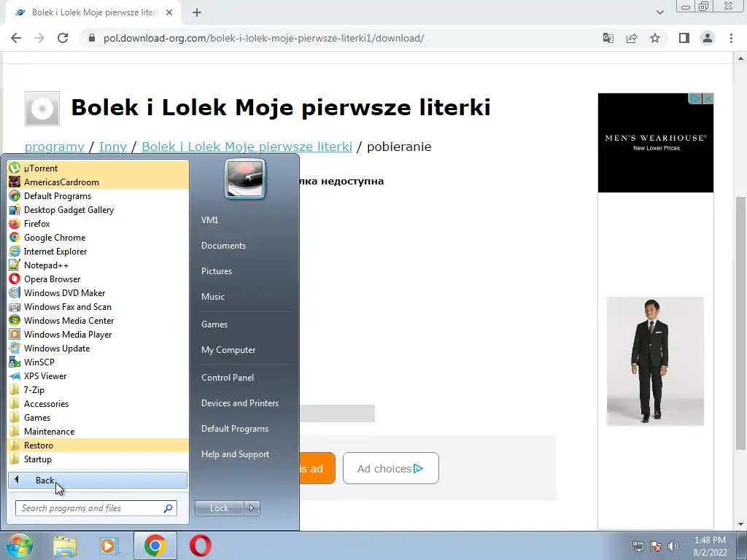This screenshot has height=560, width=747.
Task: Click the Windows Start orb
Action: tap(19, 545)
